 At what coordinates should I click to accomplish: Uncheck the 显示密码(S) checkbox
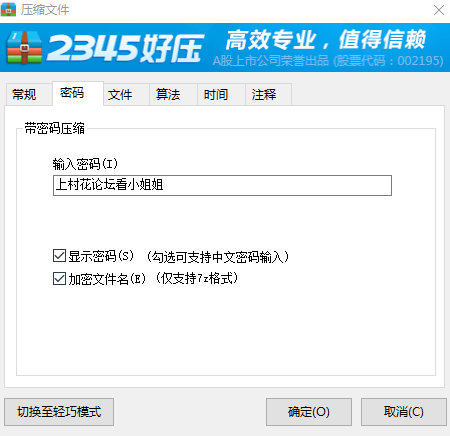tap(59, 256)
